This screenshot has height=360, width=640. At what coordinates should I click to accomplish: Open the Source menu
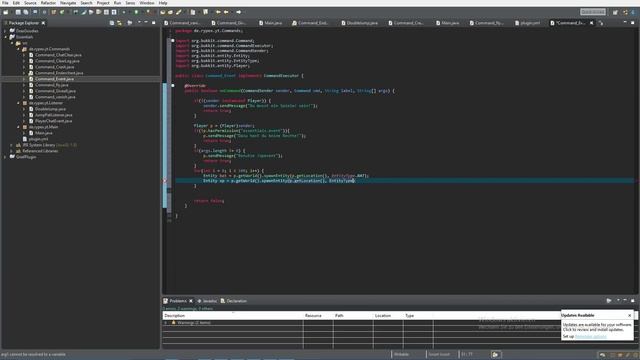[x=30, y=3]
